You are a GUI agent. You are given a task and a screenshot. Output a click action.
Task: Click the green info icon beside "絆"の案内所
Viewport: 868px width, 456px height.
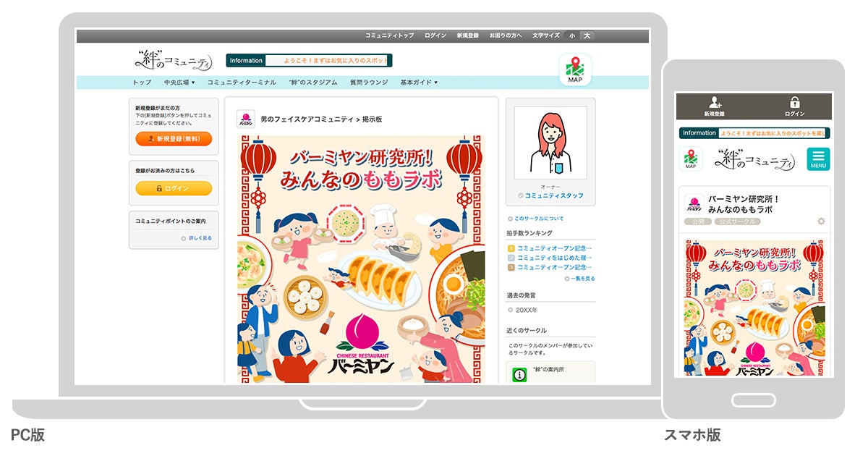click(x=519, y=375)
